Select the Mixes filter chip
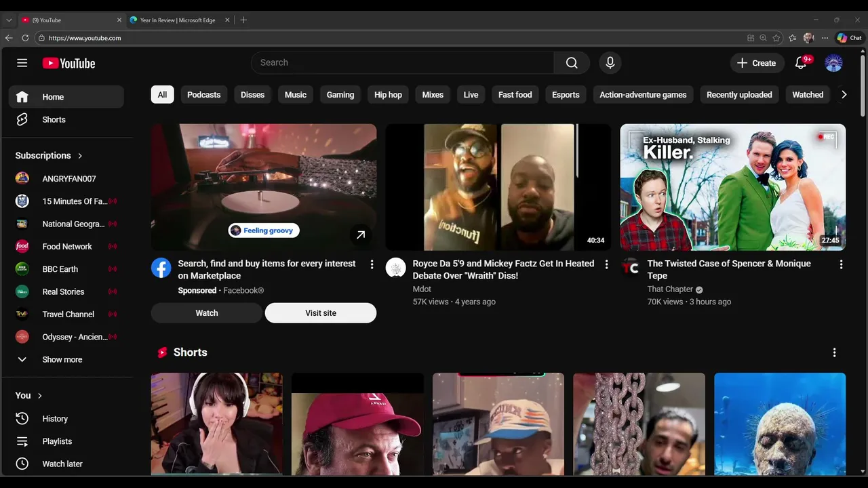The height and width of the screenshot is (488, 868). [433, 95]
